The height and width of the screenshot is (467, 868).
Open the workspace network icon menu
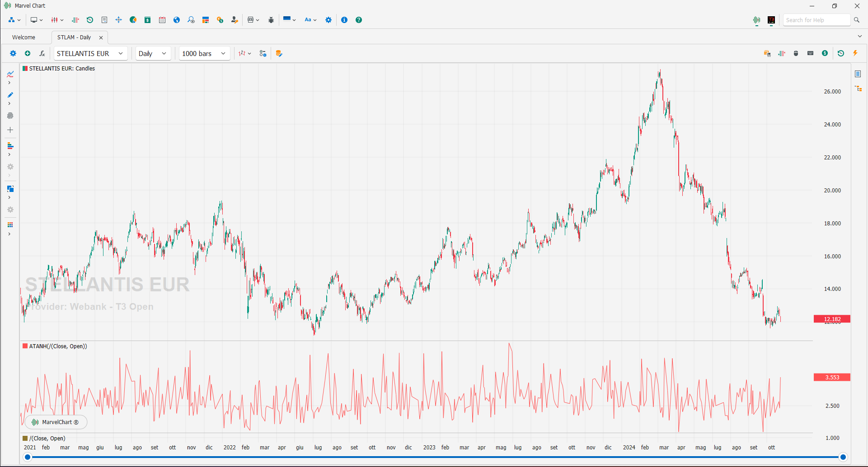[14, 20]
